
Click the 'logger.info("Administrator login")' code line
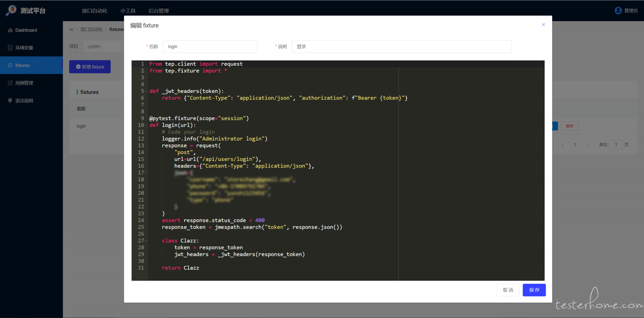215,139
